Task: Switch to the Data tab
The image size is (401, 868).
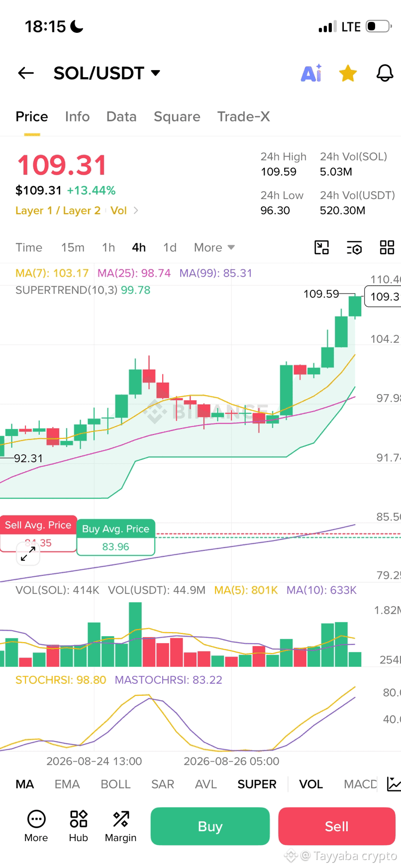Action: 121,116
